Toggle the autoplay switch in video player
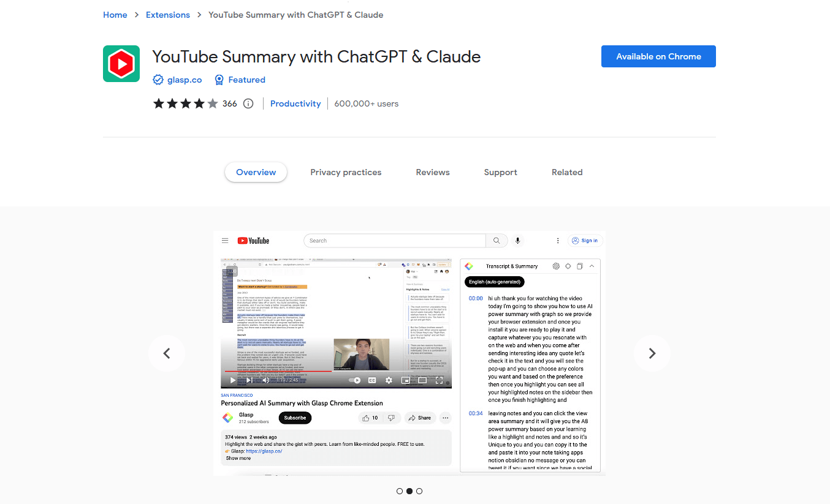Screen dimensions: 830x504 coord(355,380)
